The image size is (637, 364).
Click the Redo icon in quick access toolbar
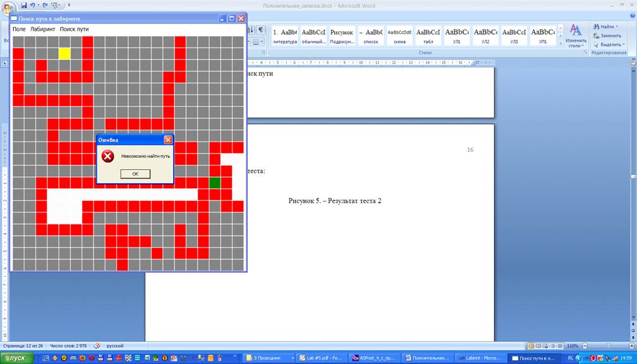(x=45, y=5)
